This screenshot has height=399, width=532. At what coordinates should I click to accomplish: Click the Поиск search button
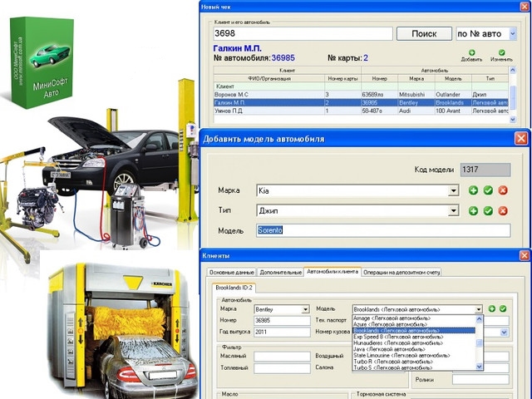point(424,33)
